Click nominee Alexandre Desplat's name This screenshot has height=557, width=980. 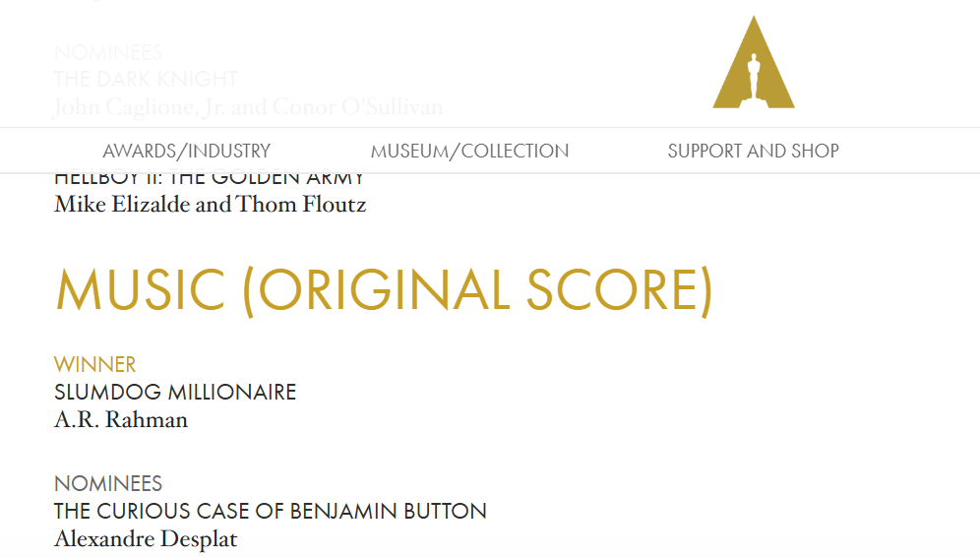pos(146,539)
